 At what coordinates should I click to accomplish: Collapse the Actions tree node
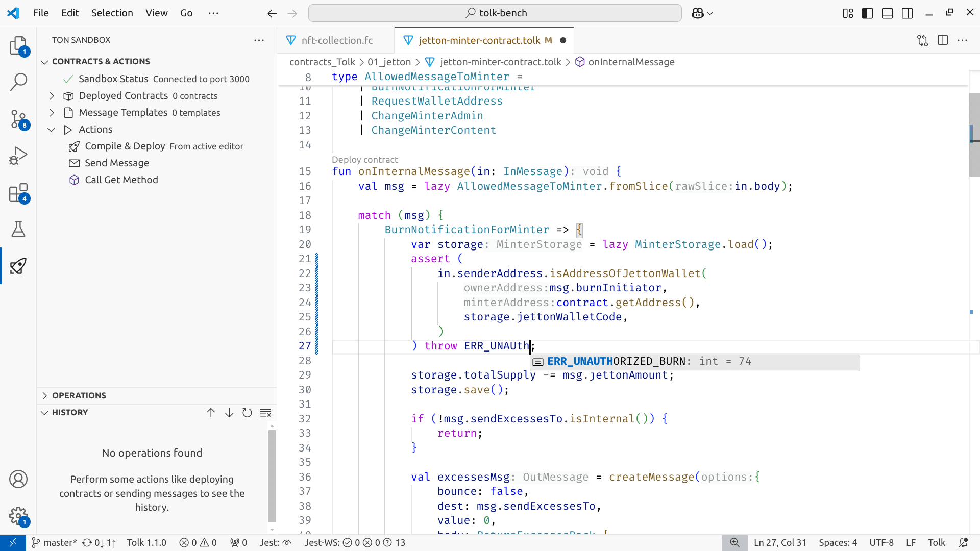click(52, 130)
